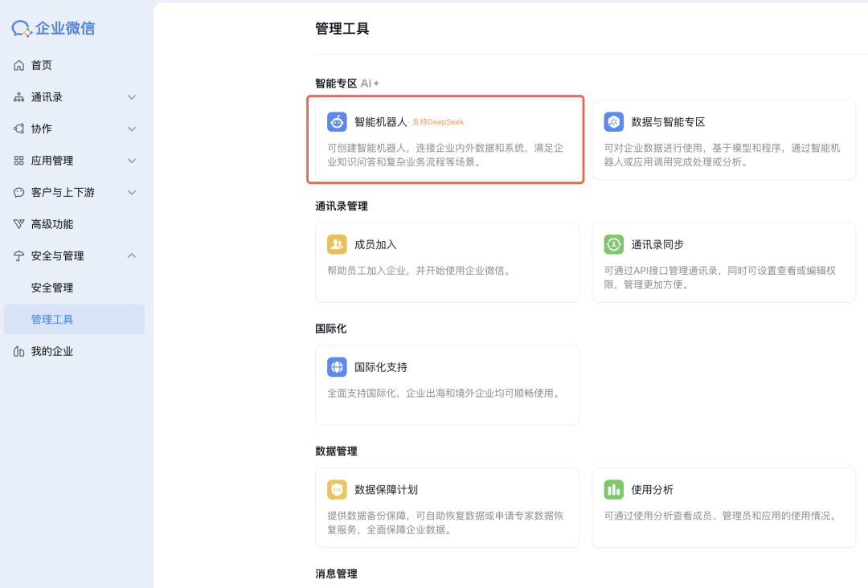Click the 智能机器人 robot icon
Image resolution: width=868 pixels, height=588 pixels.
click(338, 121)
